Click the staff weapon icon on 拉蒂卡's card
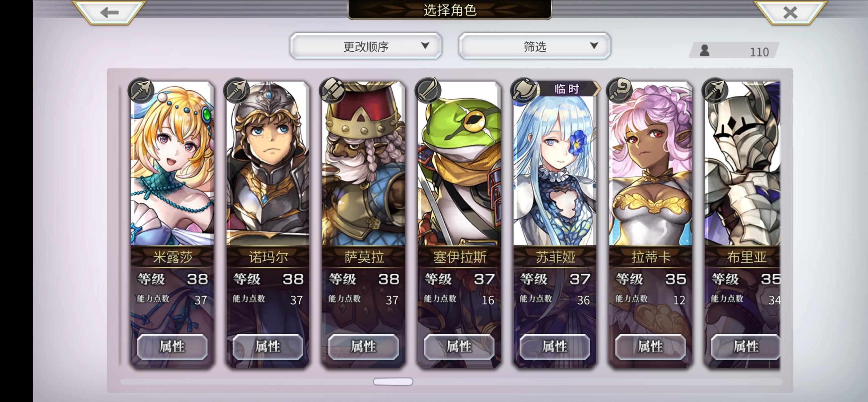Viewport: 868px width, 402px height. (x=619, y=90)
